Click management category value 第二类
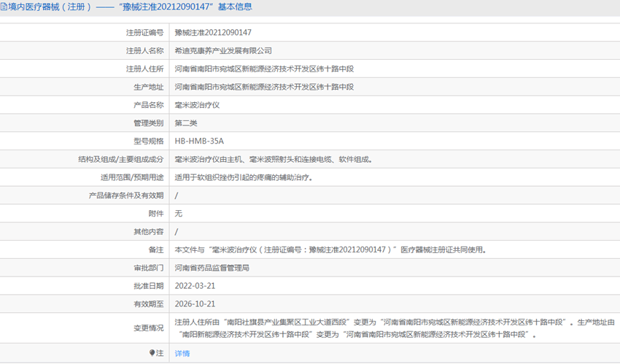The image size is (620, 364). click(186, 123)
